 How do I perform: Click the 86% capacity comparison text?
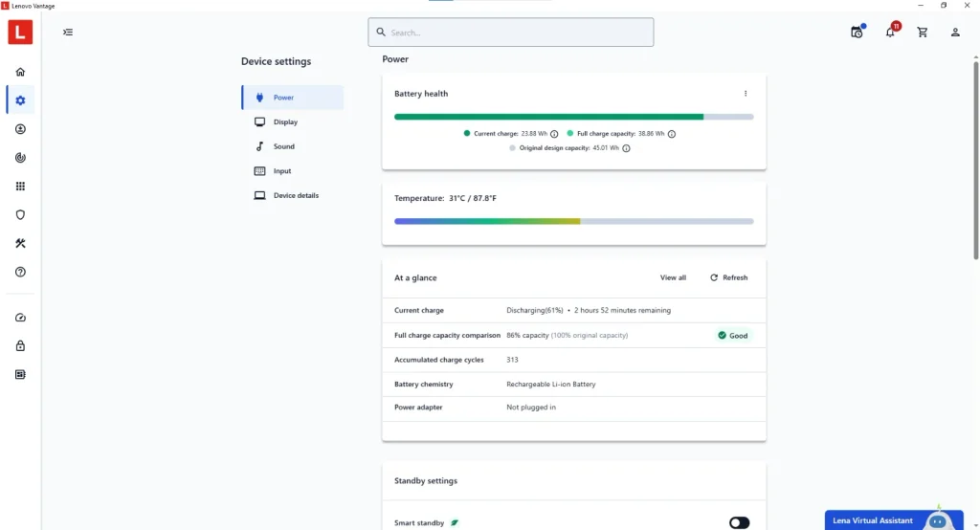pos(527,336)
